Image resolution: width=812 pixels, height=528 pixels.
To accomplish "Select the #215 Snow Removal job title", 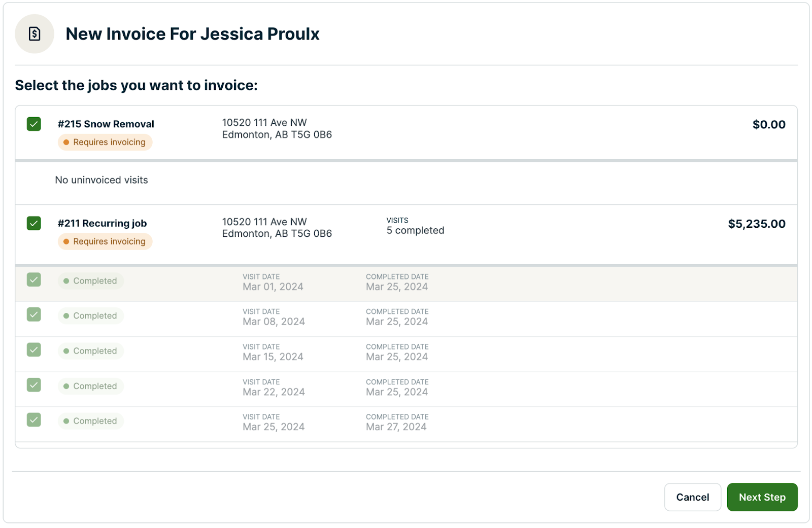I will pyautogui.click(x=106, y=124).
